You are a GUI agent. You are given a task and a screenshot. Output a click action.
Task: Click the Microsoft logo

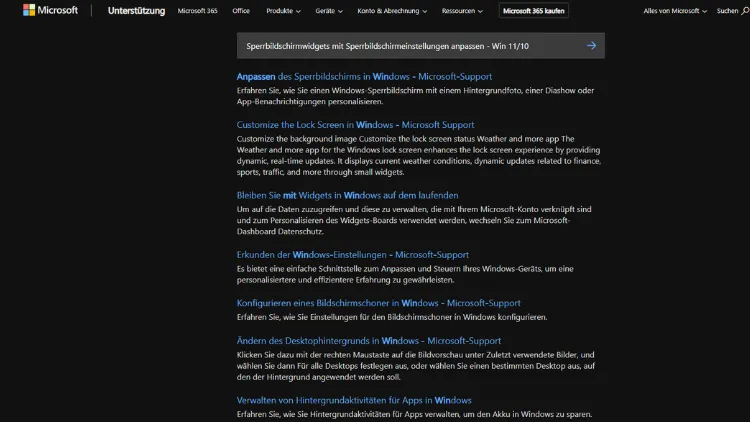click(50, 10)
